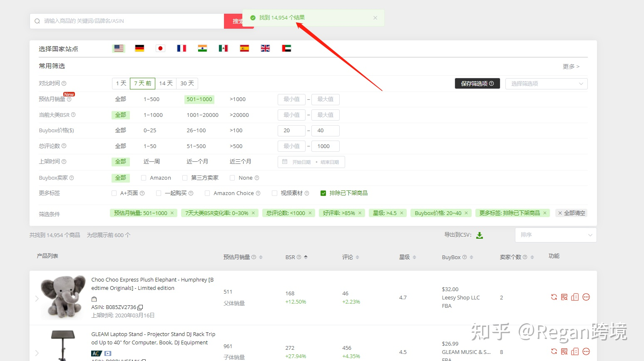Click 更多 to reveal additional filters
Viewport: 644px width, 361px height.
coord(569,66)
